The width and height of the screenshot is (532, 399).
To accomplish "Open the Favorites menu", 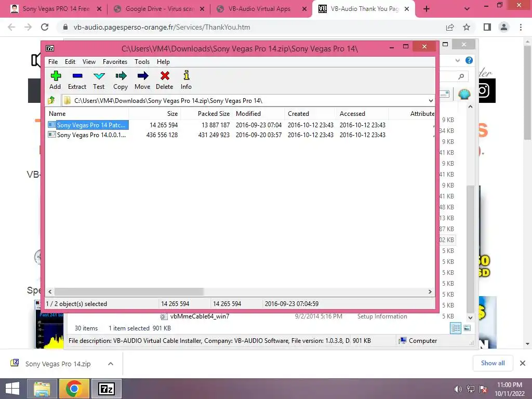I will pyautogui.click(x=115, y=62).
